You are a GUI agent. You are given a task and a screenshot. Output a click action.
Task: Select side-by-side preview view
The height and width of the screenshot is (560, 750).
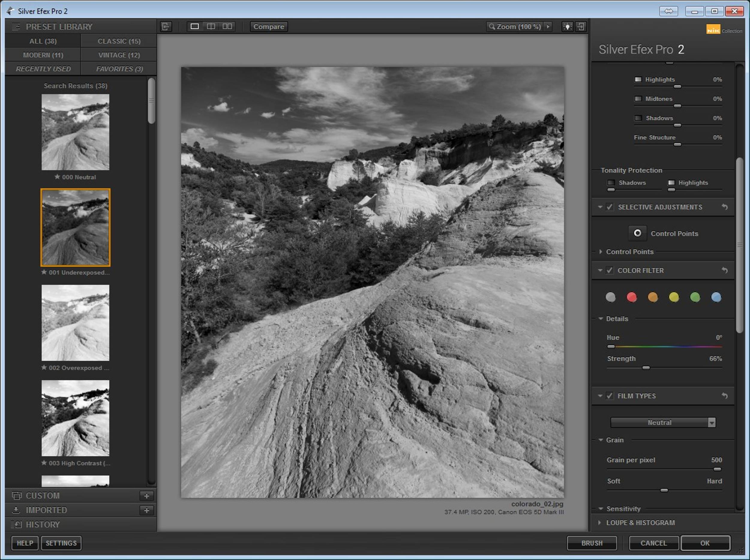[227, 26]
